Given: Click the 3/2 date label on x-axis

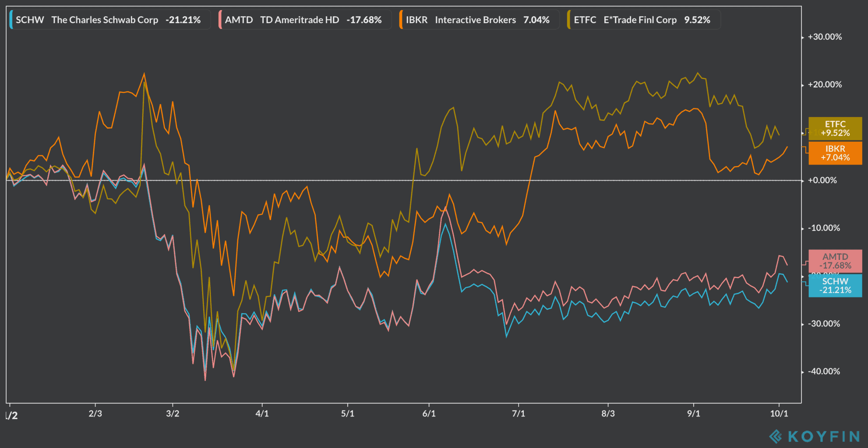Looking at the screenshot, I should 173,413.
